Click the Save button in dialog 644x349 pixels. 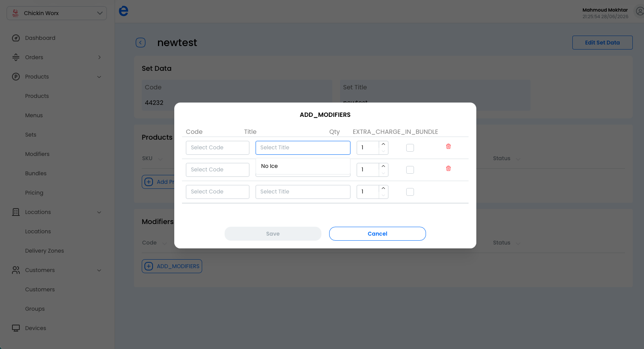click(x=273, y=234)
